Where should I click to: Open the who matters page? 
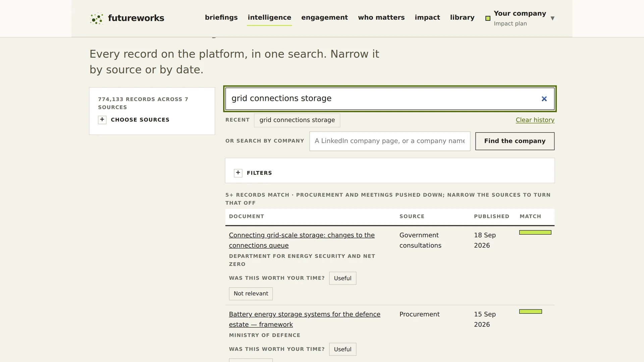click(381, 17)
